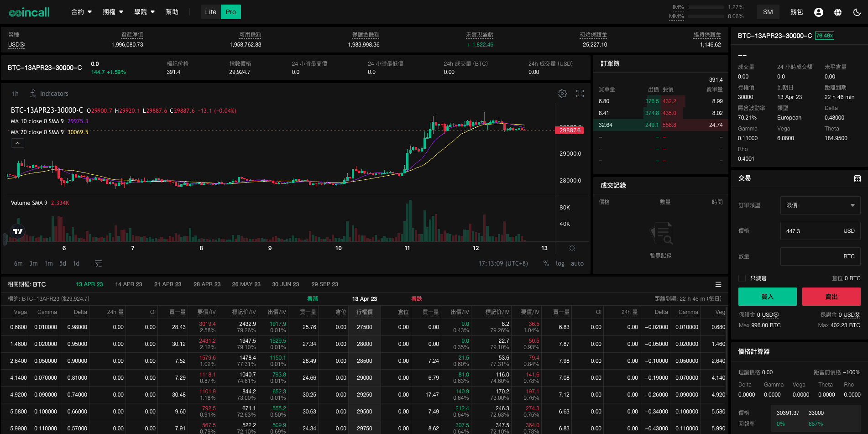
Task: Click the 數量 BTC input field
Action: (x=821, y=256)
